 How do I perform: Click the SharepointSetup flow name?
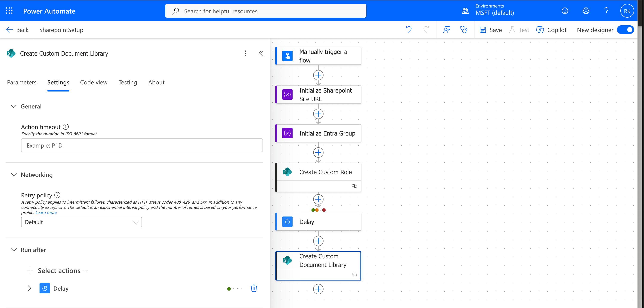pos(61,30)
